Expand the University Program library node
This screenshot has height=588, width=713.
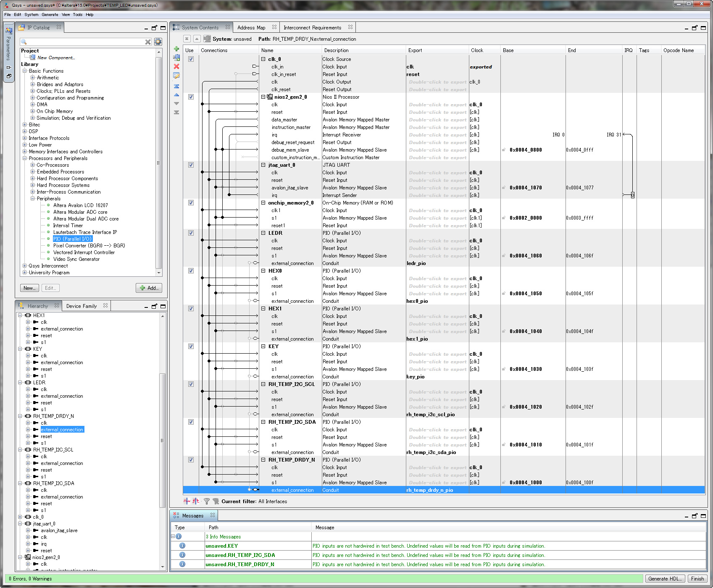point(24,273)
